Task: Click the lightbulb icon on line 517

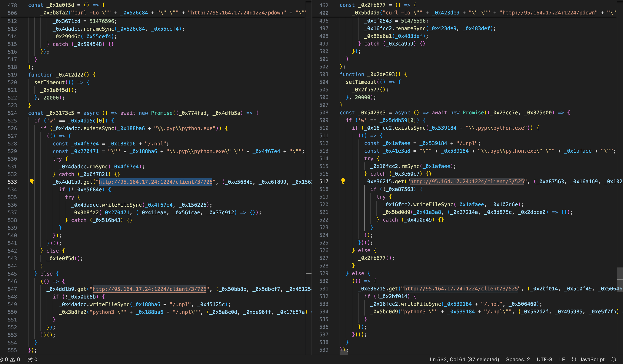Action: point(343,181)
